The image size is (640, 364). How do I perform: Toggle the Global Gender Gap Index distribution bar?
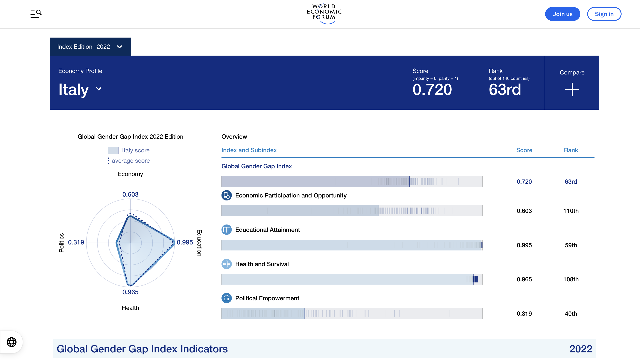click(x=352, y=182)
